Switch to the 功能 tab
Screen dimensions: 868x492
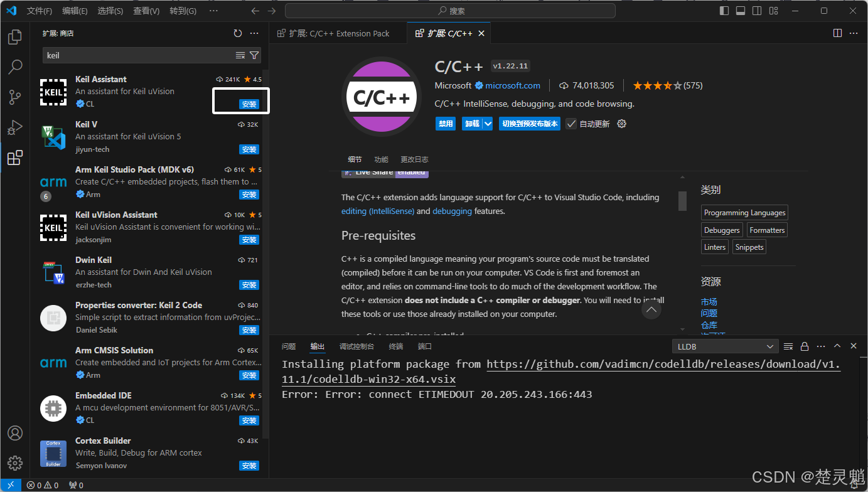tap(381, 159)
